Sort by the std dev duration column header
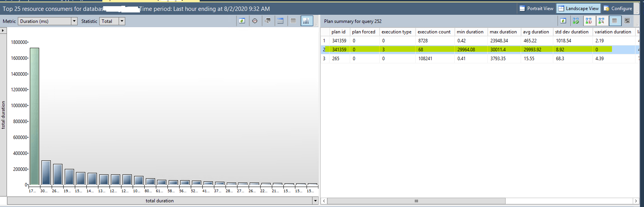644x207 pixels. (572, 32)
